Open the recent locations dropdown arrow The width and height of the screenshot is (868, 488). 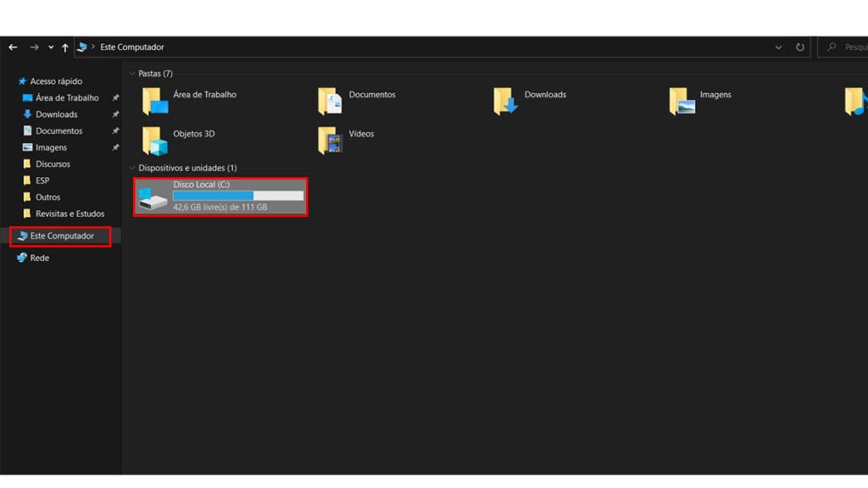pyautogui.click(x=51, y=47)
